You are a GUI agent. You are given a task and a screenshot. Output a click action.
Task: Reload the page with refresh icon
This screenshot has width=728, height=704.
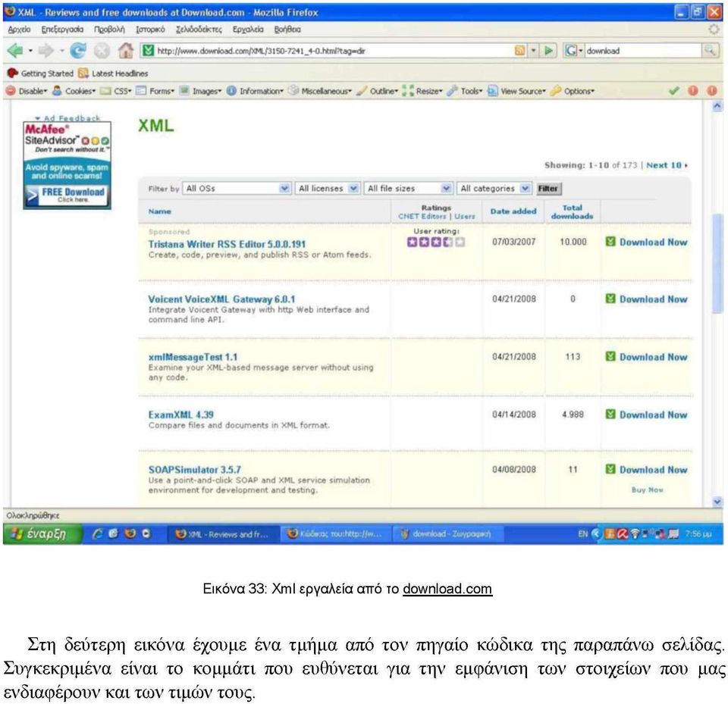(77, 51)
